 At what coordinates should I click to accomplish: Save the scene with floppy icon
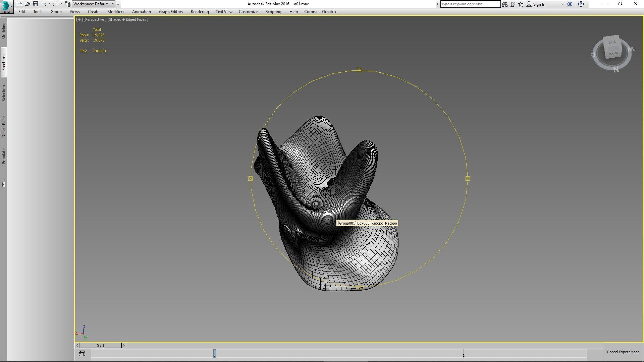coord(36,4)
